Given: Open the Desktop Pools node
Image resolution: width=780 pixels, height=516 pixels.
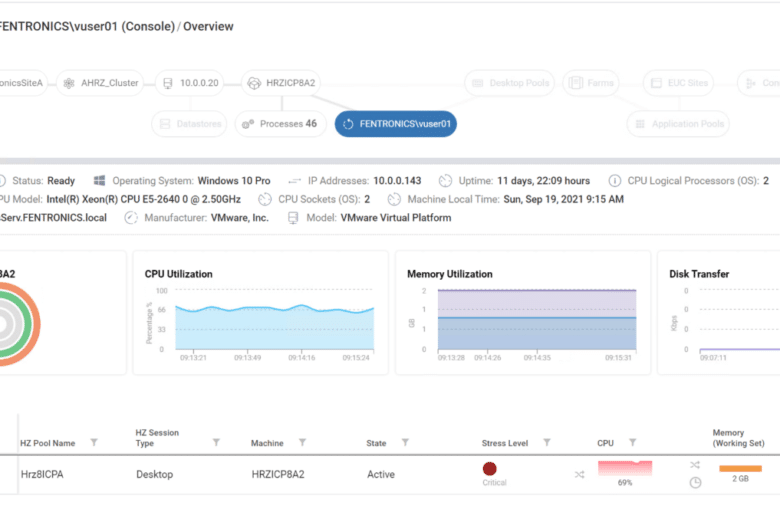Looking at the screenshot, I should [x=510, y=83].
